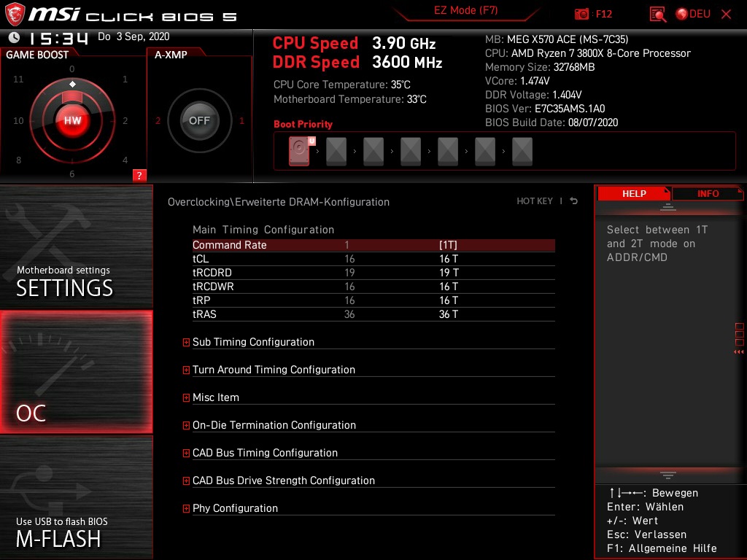Click the CPU Core Temperature reading

[x=341, y=85]
